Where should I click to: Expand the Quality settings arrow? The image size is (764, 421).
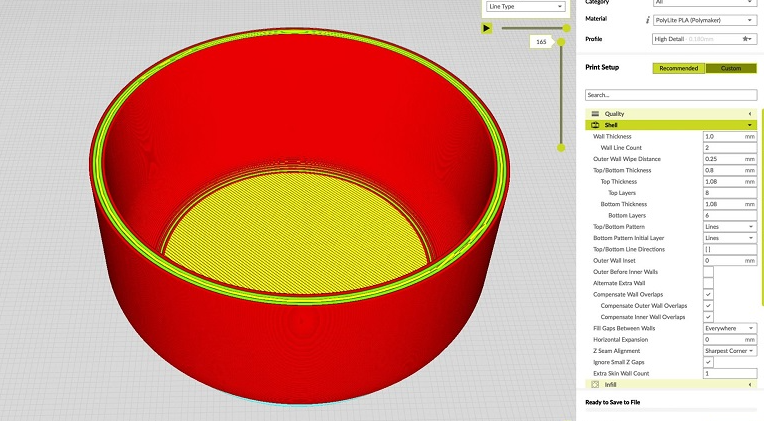750,114
